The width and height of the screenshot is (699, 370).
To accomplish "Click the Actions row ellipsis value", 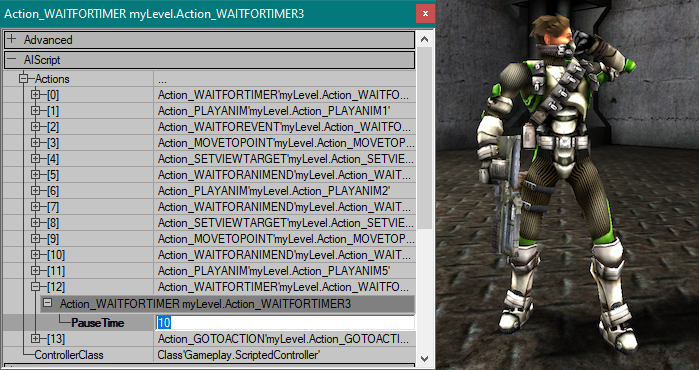I will pos(162,80).
